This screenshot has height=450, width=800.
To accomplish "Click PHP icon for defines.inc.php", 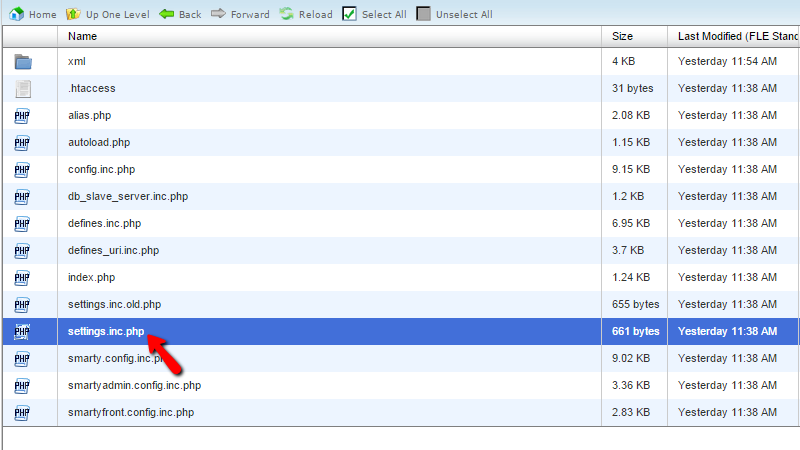I will click(x=22, y=224).
